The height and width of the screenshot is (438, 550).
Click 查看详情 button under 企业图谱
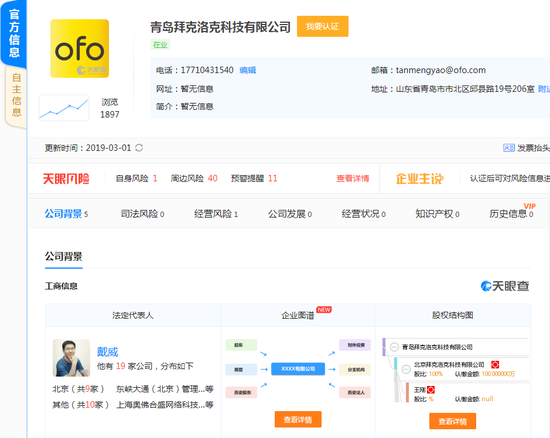point(298,419)
